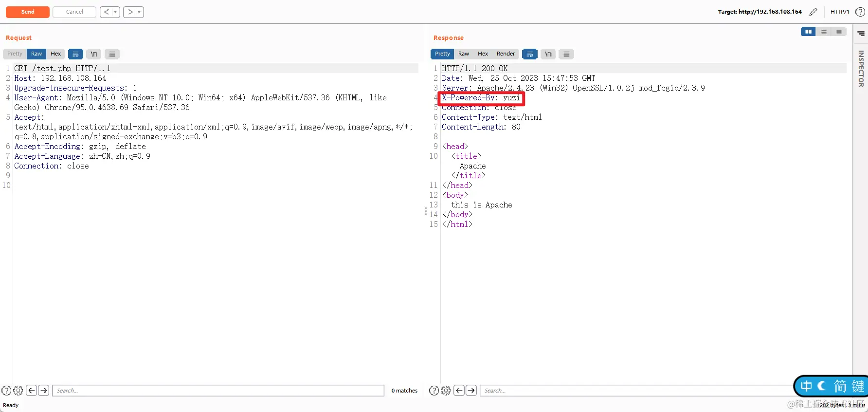This screenshot has height=412, width=868.
Task: Click the Ready status text
Action: coord(11,405)
